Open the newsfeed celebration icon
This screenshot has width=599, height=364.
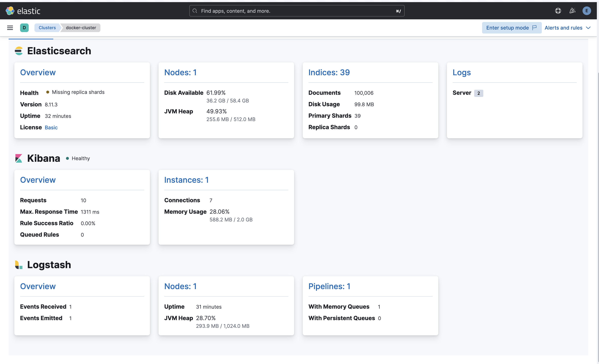pyautogui.click(x=572, y=11)
